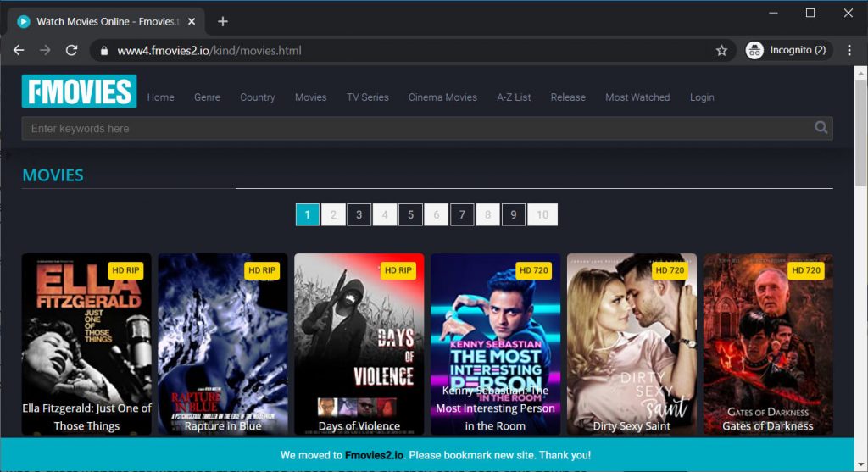Go to the Movies menu item
Image resolution: width=868 pixels, height=472 pixels.
click(310, 97)
